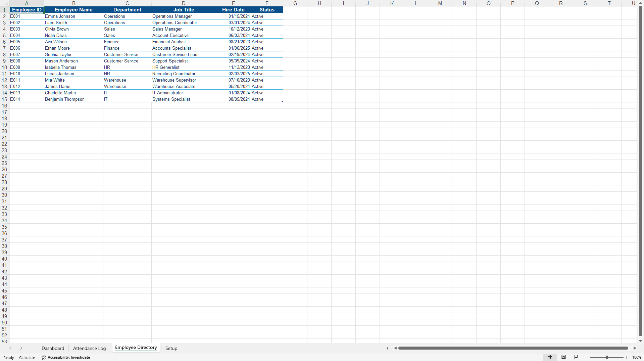This screenshot has width=644, height=361.
Task: Select cell containing Liam Smith
Action: point(73,22)
